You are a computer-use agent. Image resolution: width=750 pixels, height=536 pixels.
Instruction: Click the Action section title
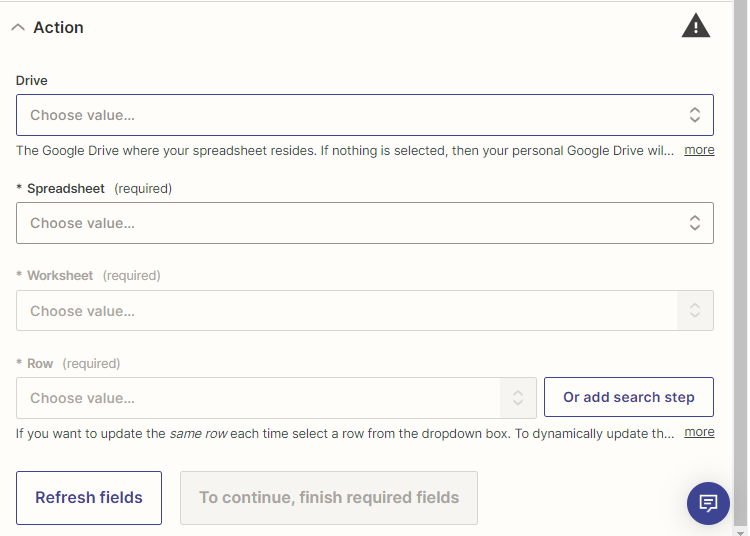coord(58,28)
